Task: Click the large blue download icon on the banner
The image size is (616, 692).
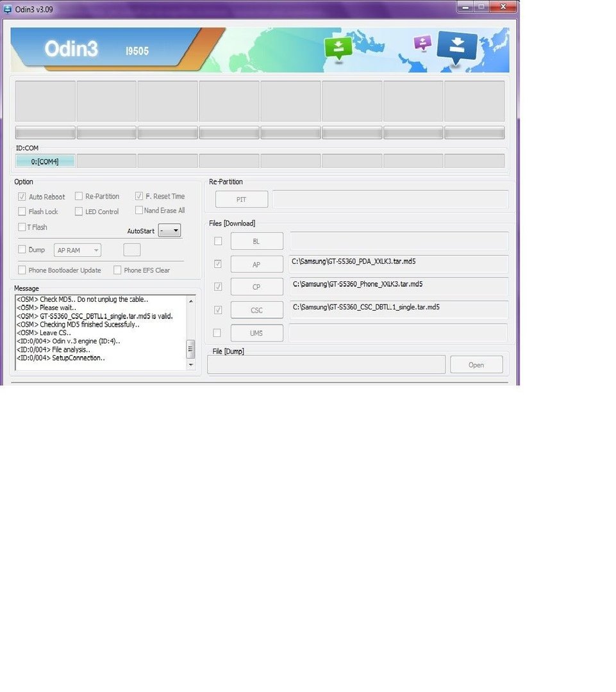Action: pyautogui.click(x=456, y=47)
